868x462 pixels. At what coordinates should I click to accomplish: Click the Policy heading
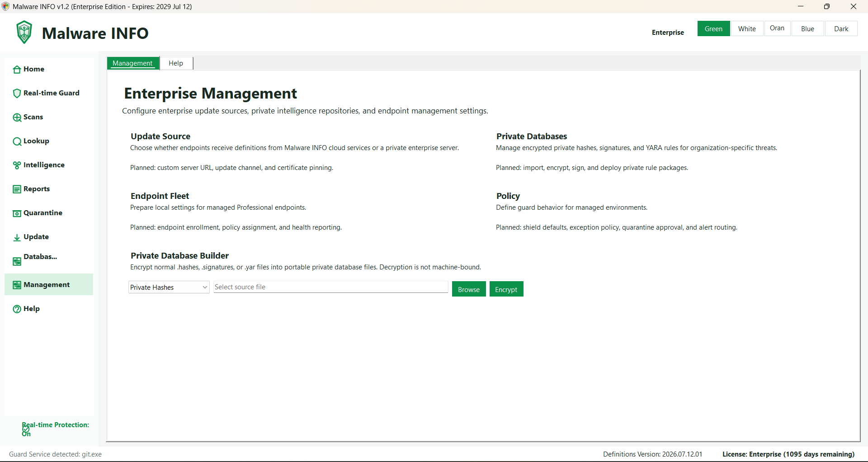(508, 196)
